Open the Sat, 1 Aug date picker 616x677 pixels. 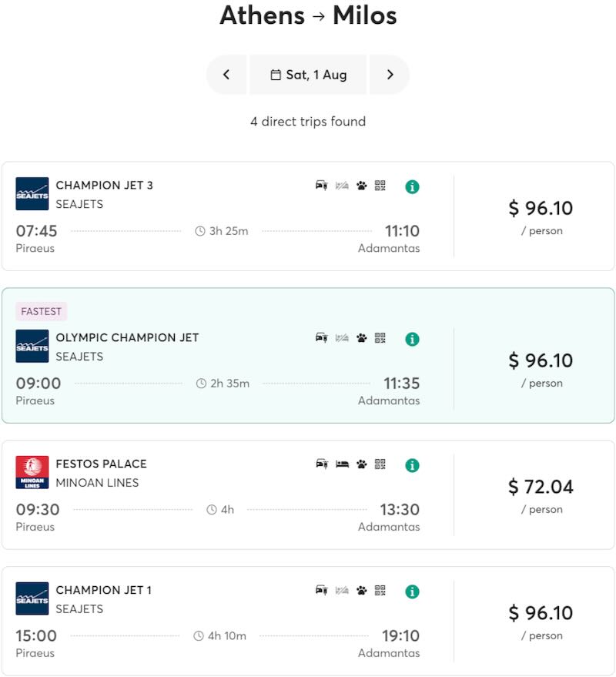pyautogui.click(x=308, y=75)
